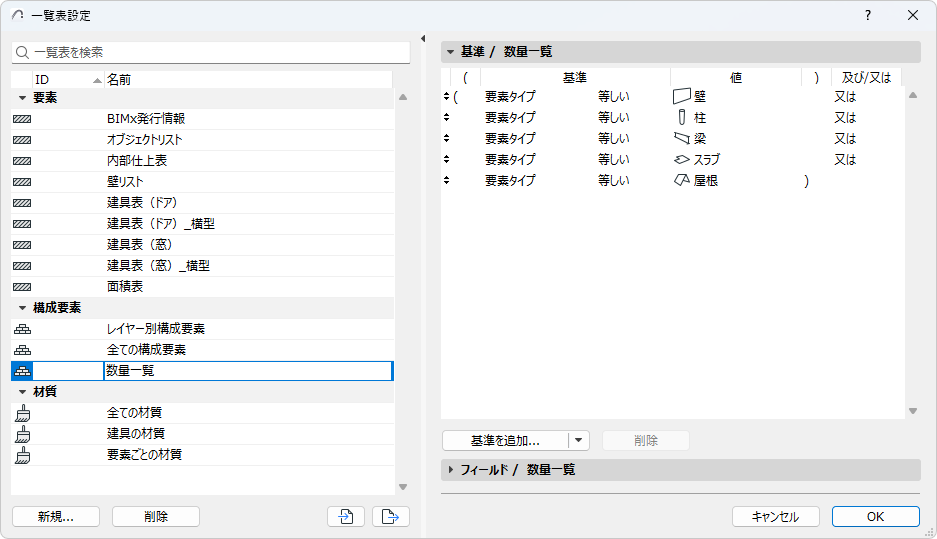Viewport: 937px width, 539px height.
Task: Click reorder handle of the スラブ criteria row
Action: [446, 159]
